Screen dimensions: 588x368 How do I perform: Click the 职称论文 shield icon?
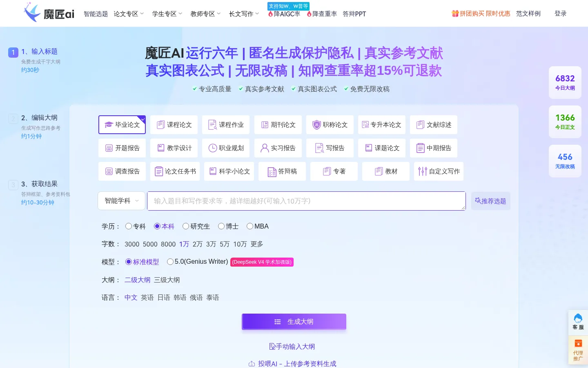point(316,125)
